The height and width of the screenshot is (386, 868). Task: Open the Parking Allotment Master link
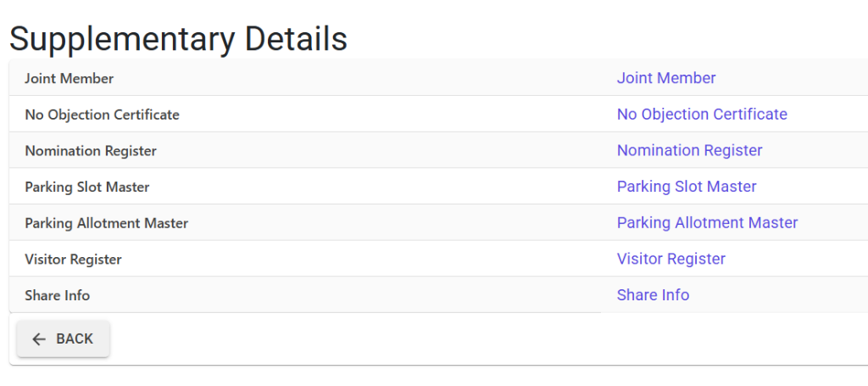tap(707, 222)
